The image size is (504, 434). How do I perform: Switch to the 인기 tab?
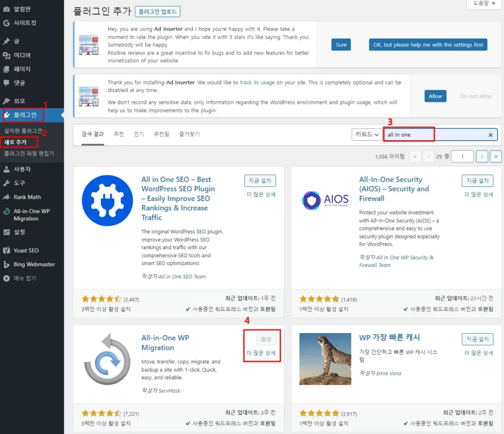point(139,134)
